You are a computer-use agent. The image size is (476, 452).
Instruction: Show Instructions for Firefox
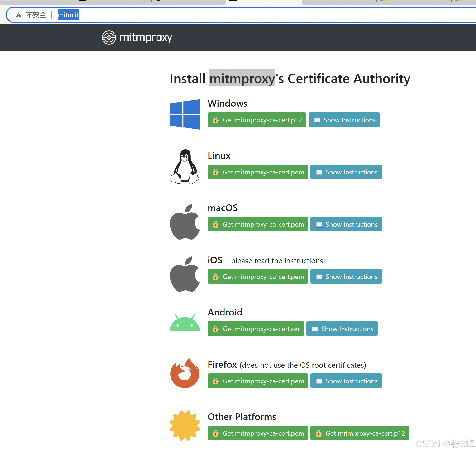pos(346,381)
